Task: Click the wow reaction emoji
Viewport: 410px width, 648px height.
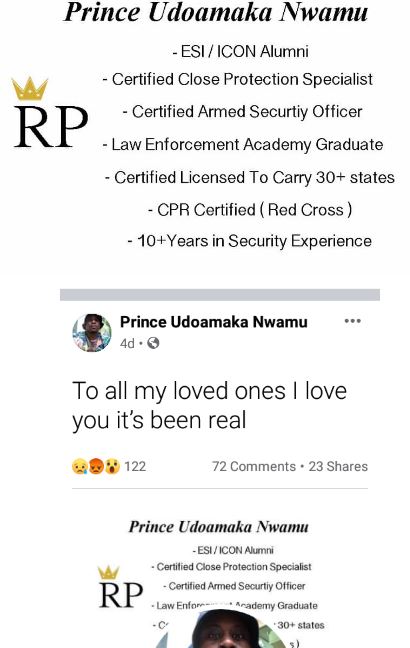Action: (112, 467)
